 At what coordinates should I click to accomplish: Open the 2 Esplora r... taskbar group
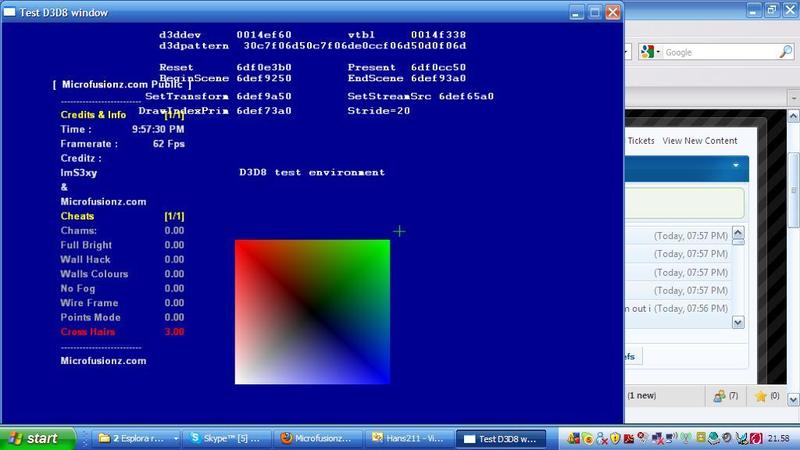138,438
